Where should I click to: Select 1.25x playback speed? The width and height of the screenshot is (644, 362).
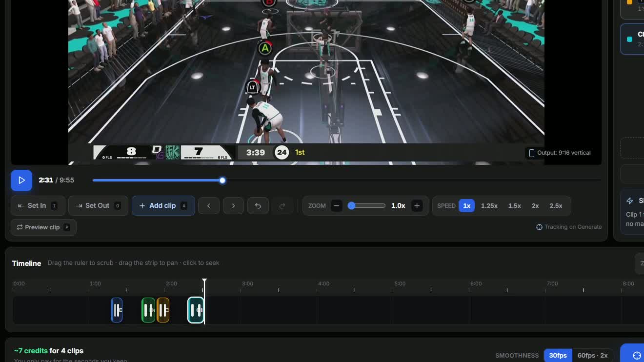[489, 206]
